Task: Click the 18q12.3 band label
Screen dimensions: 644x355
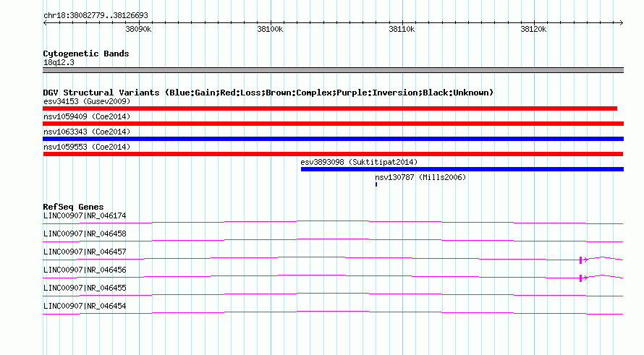Action: click(x=59, y=62)
